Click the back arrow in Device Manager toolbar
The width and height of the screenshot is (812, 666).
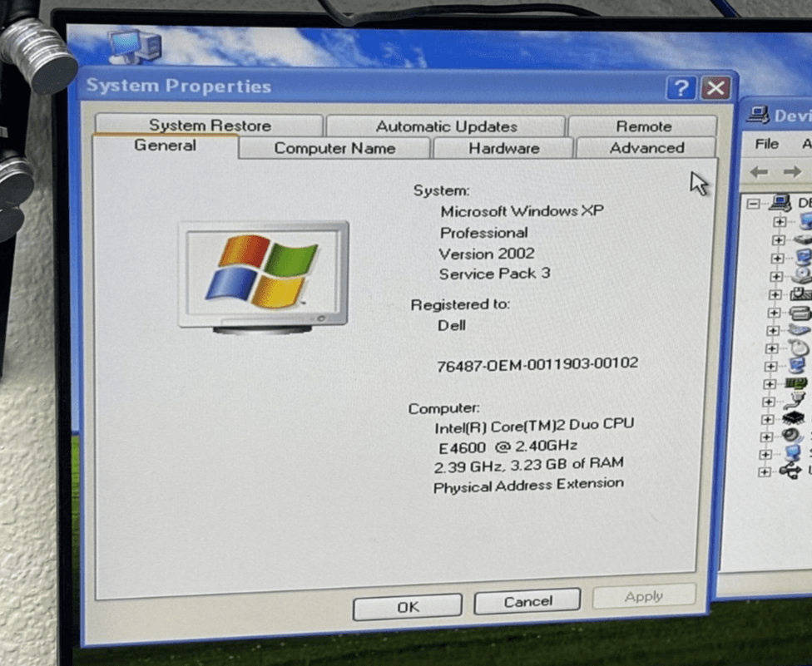click(757, 171)
